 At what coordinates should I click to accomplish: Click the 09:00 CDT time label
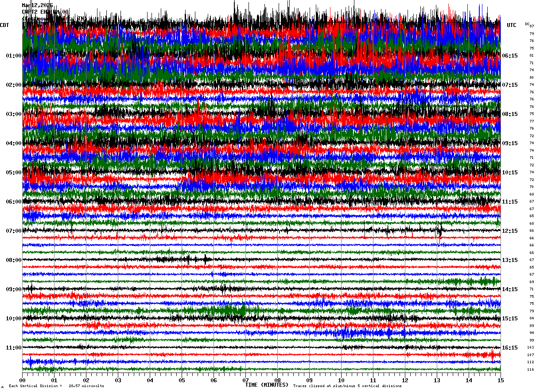coord(14,289)
